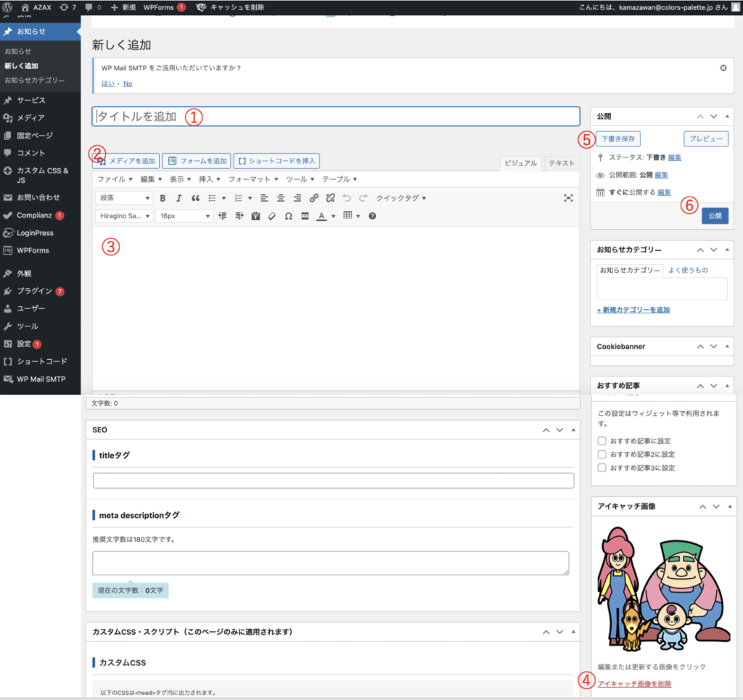Open the table insert icon
This screenshot has width=743, height=700.
tap(348, 215)
